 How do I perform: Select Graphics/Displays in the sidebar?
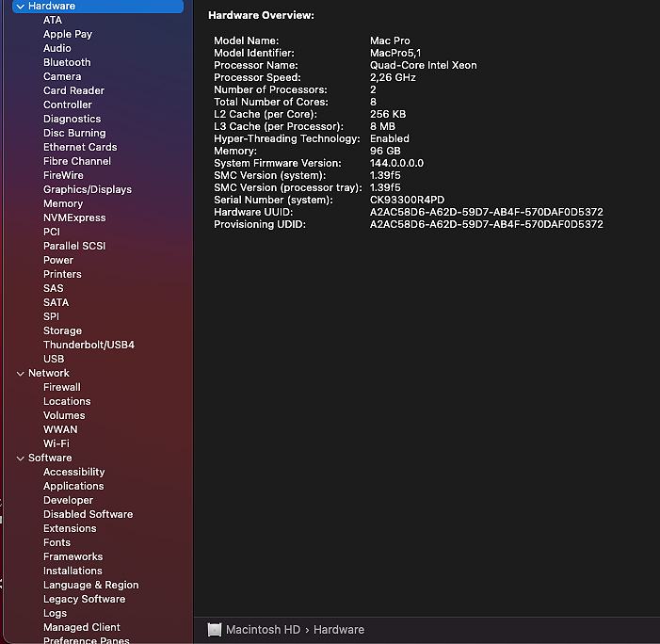click(88, 190)
